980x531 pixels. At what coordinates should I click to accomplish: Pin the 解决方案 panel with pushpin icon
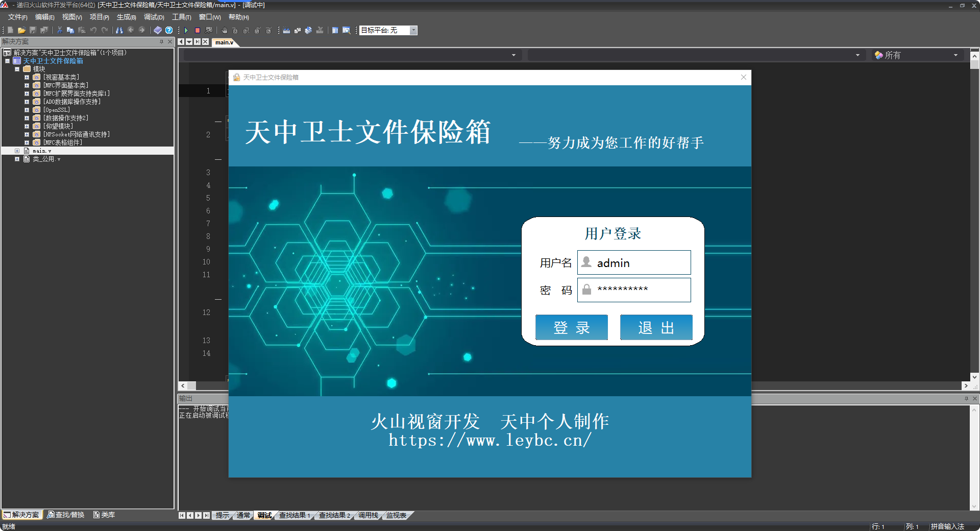162,42
